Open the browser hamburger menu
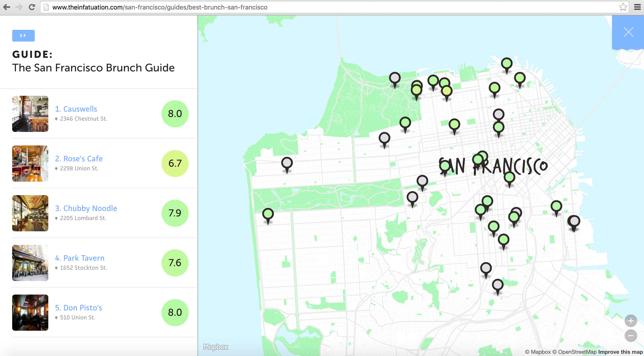Image resolution: width=644 pixels, height=356 pixels. [637, 7]
